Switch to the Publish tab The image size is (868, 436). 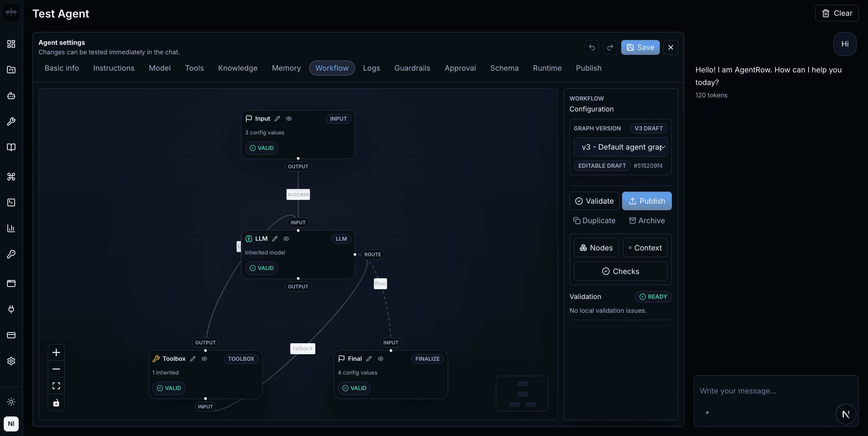click(x=589, y=68)
